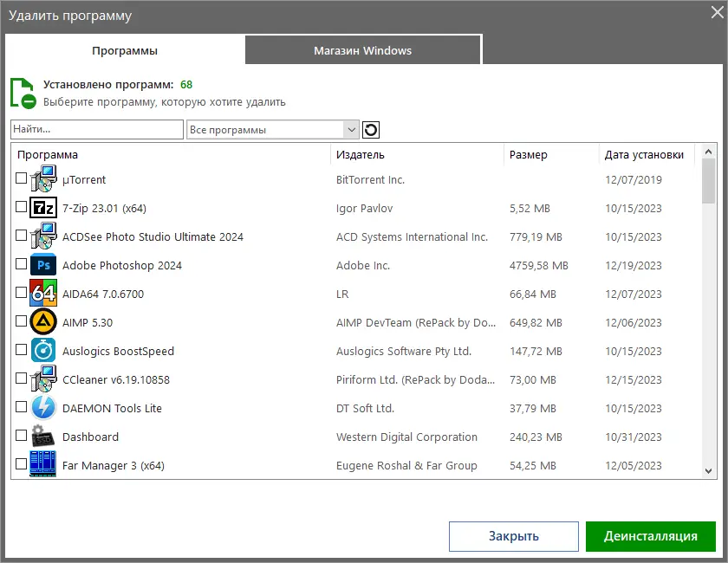Viewport: 728px width, 563px height.
Task: Click the Adobe Photoshop 2024 icon
Action: [x=43, y=265]
